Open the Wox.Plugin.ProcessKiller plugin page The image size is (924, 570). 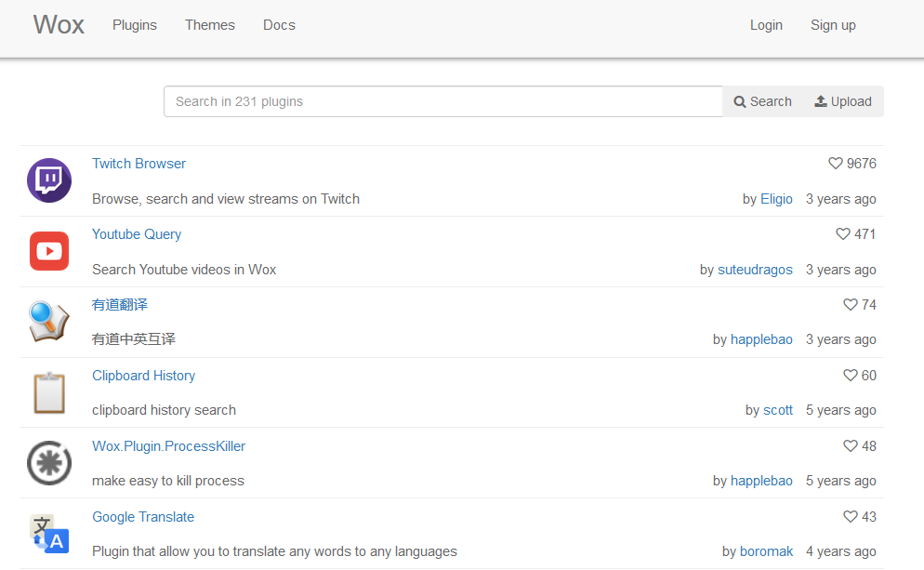[x=168, y=445]
